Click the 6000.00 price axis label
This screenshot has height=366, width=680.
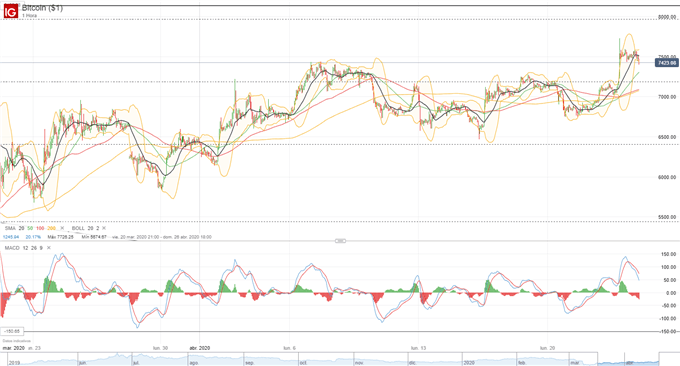pyautogui.click(x=667, y=177)
